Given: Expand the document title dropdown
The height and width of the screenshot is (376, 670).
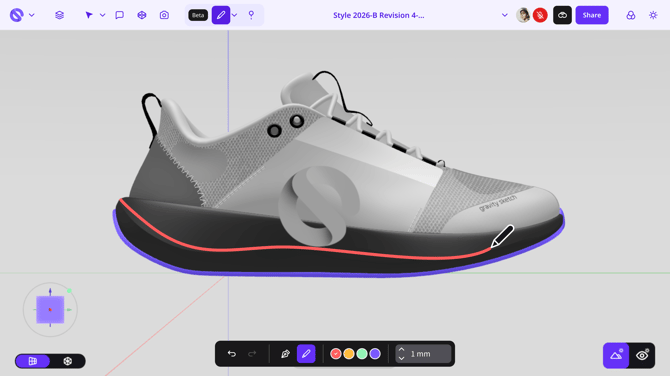Looking at the screenshot, I should pos(505,15).
